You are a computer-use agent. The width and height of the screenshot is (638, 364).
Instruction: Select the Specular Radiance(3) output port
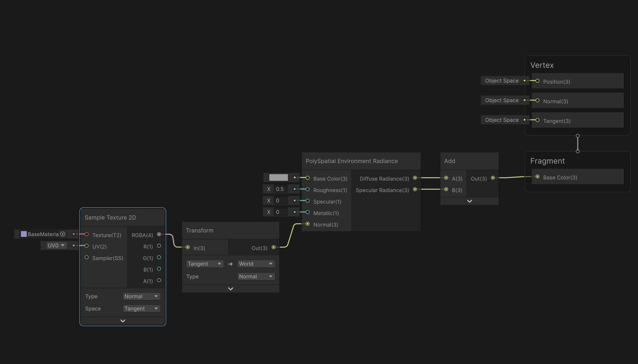415,190
